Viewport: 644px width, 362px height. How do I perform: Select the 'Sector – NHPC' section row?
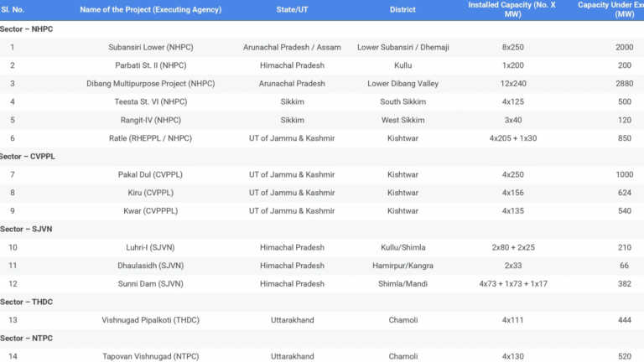322,29
